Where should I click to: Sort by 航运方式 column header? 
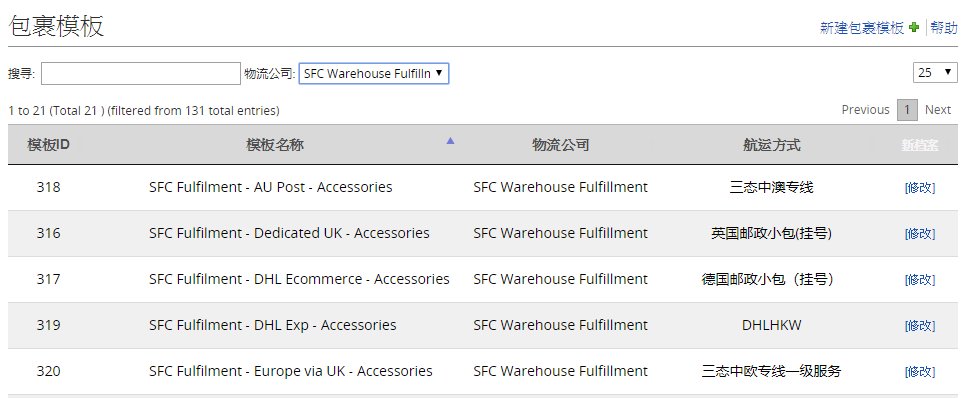[x=772, y=145]
